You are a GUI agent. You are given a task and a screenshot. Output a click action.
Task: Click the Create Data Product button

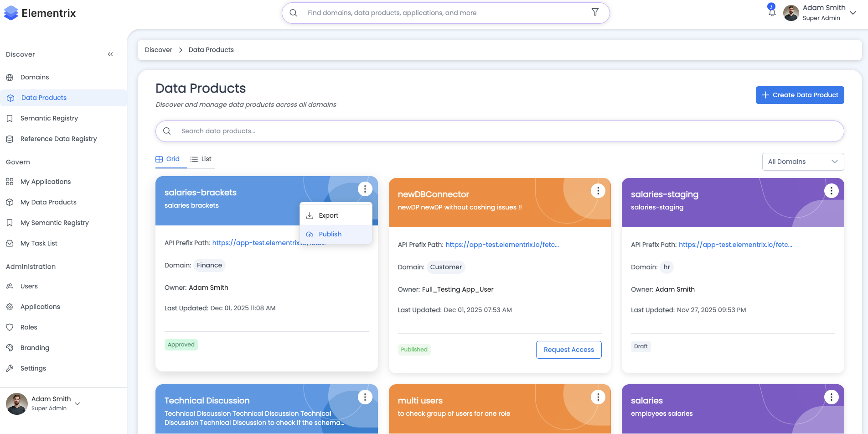[x=800, y=95]
